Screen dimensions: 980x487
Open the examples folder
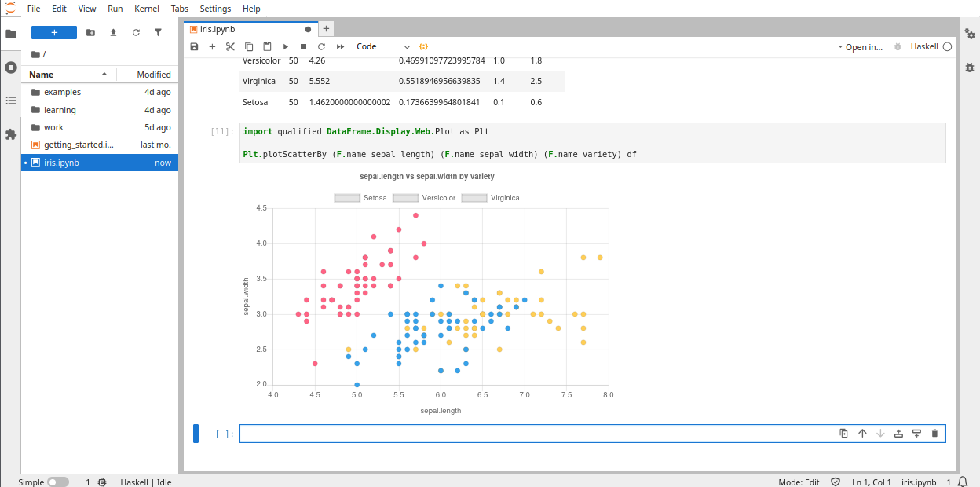pos(100,92)
